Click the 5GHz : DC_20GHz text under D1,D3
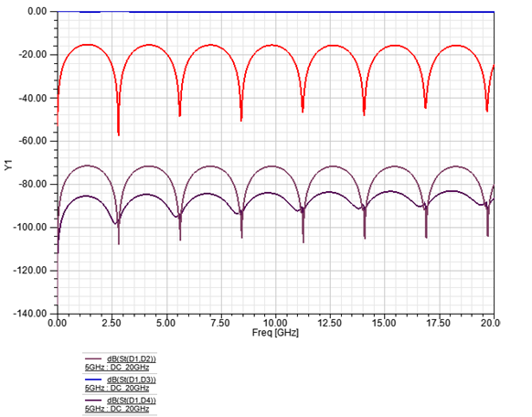Screen dimensions: 532x417 coord(117,388)
